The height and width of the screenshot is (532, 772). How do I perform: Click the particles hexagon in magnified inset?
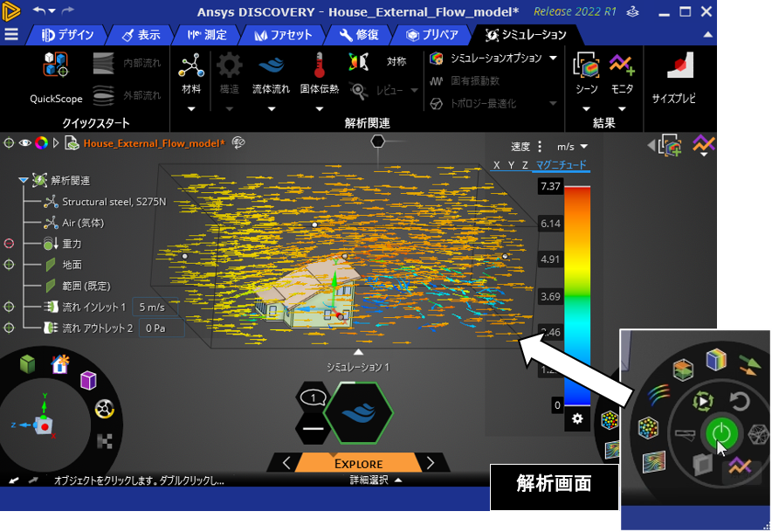[x=648, y=427]
